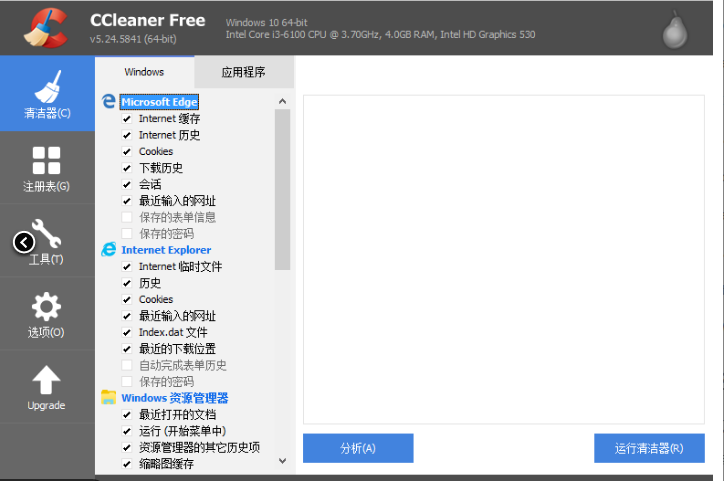Uncheck Index.dat 文件 checkbox

click(x=127, y=332)
